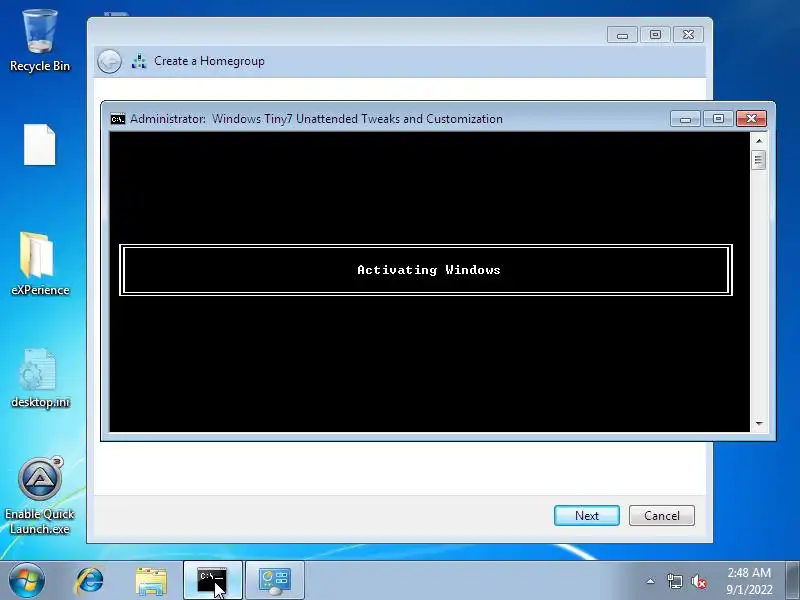Open Windows Explorer from the taskbar
The image size is (800, 600).
pos(151,581)
